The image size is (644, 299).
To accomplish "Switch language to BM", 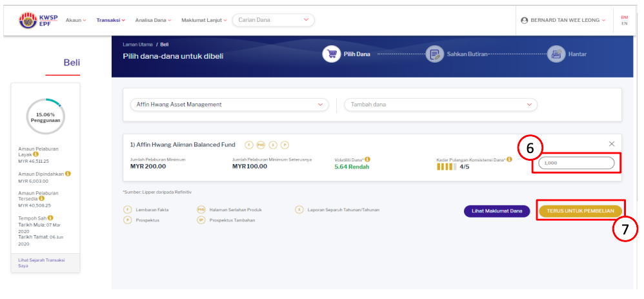I will tap(624, 17).
